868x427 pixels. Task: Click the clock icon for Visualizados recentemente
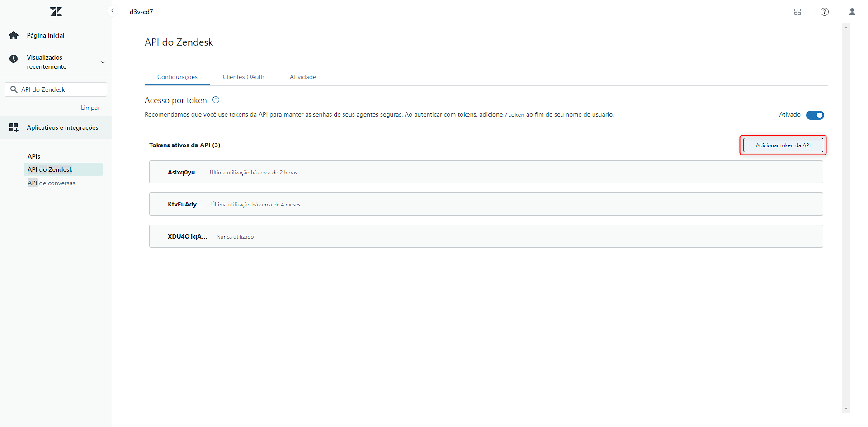[14, 59]
